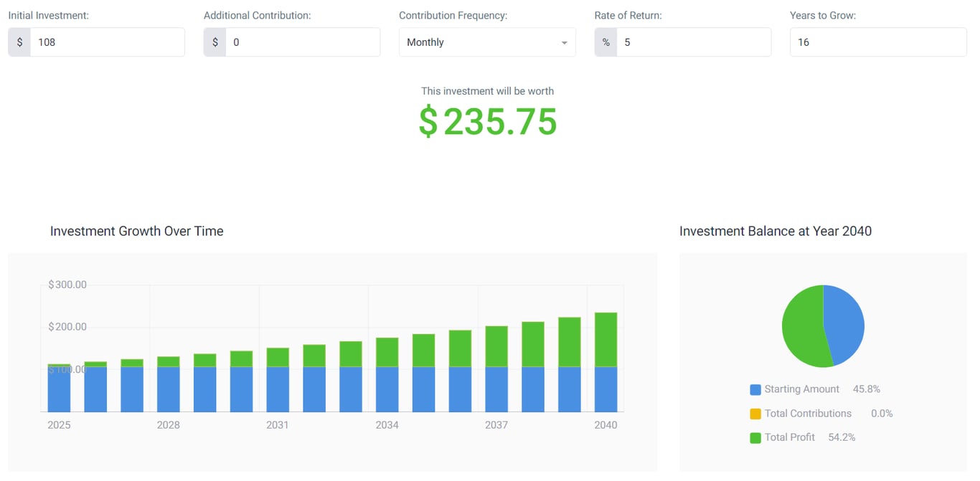Click the blue Starting Amount legend square

pos(755,389)
